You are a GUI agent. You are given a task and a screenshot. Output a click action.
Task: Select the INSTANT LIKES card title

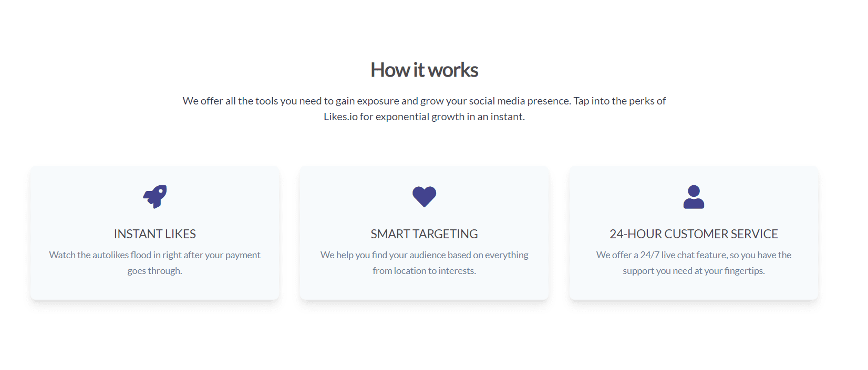coord(155,234)
